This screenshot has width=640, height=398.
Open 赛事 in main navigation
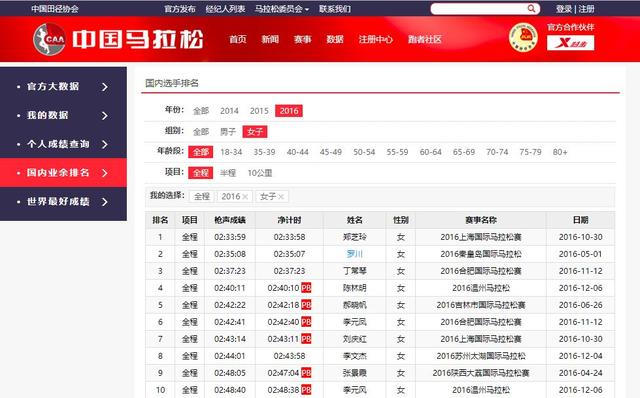click(302, 39)
